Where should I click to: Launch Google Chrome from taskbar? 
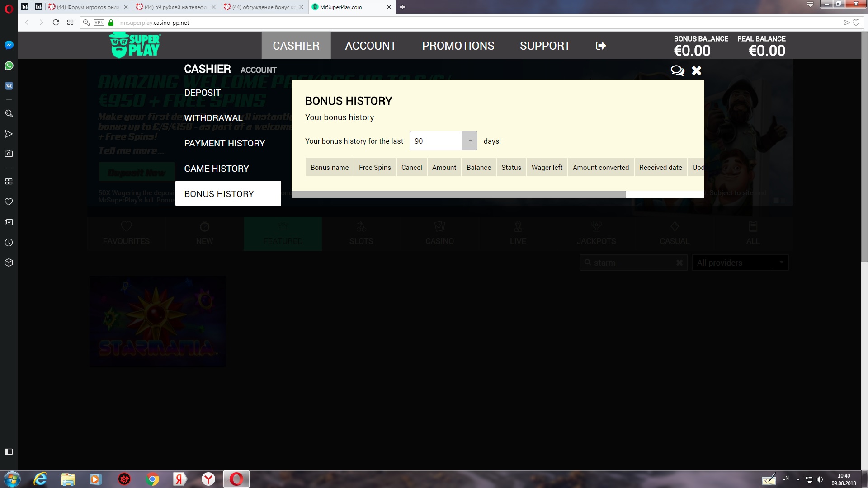152,479
